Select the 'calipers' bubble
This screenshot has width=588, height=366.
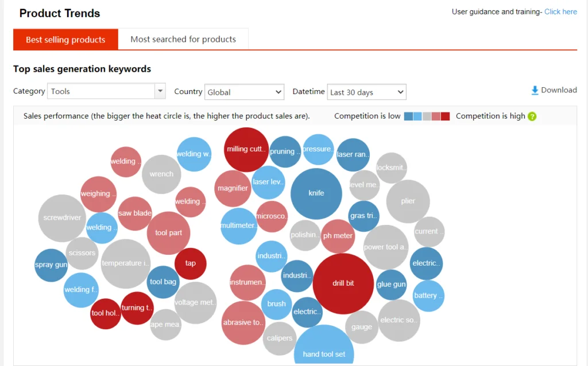pos(280,338)
